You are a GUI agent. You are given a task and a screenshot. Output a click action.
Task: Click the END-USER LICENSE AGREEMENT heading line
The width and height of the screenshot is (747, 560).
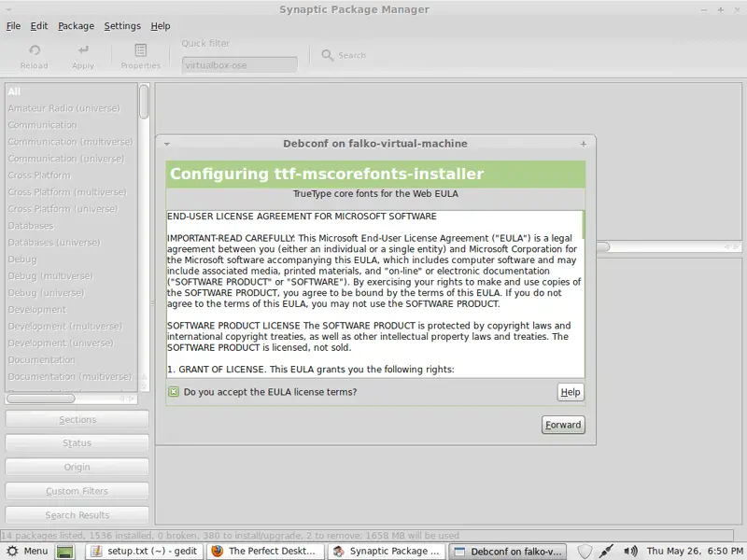point(302,217)
